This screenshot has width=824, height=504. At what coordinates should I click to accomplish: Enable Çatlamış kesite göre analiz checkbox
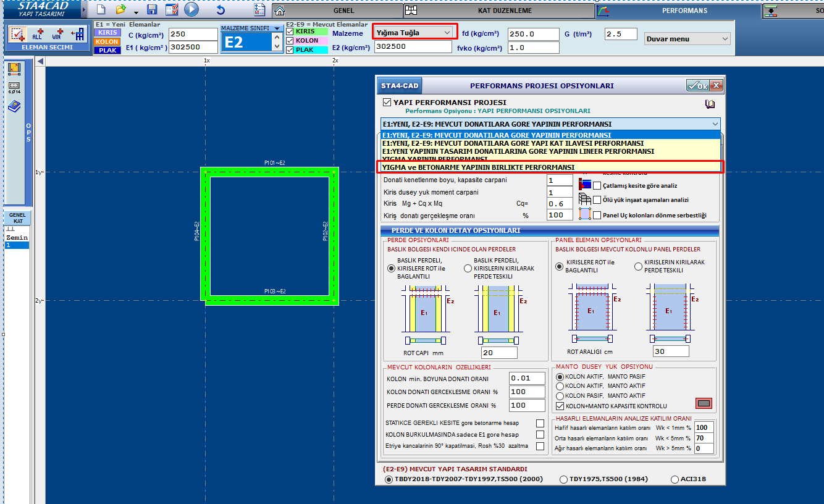click(597, 185)
